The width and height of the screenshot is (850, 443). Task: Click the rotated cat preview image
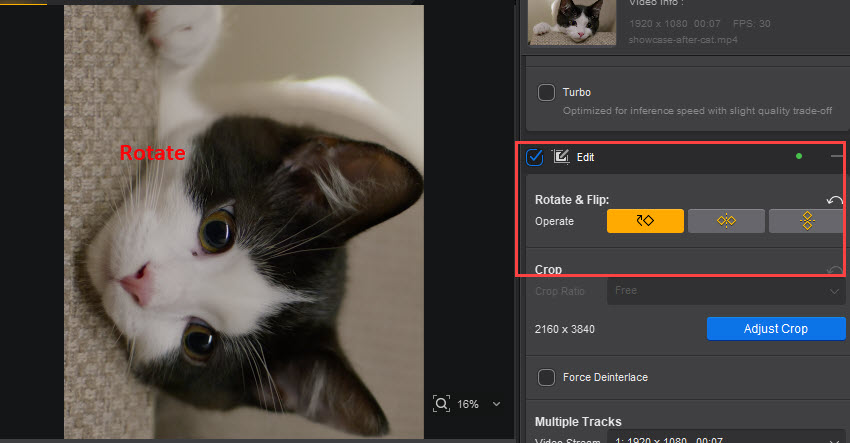(244, 222)
